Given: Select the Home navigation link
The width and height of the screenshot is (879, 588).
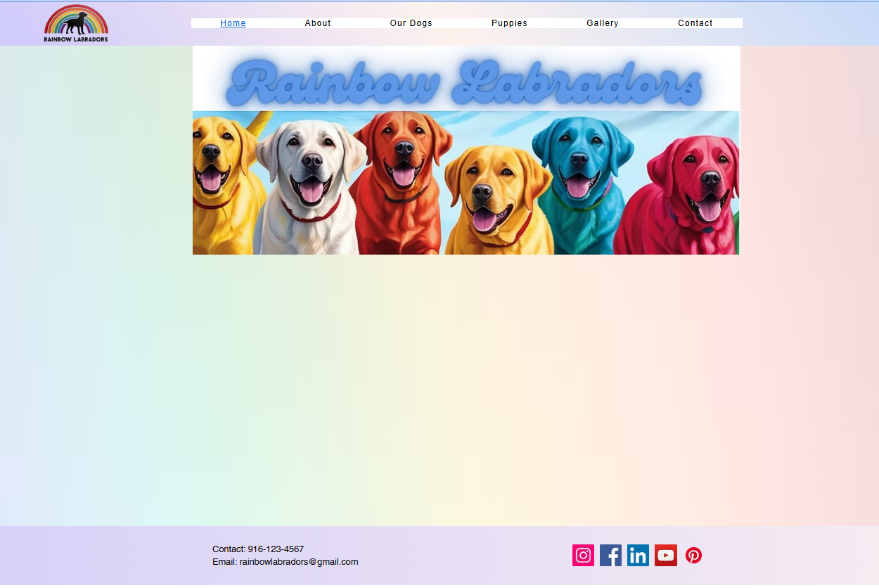Looking at the screenshot, I should [x=233, y=23].
